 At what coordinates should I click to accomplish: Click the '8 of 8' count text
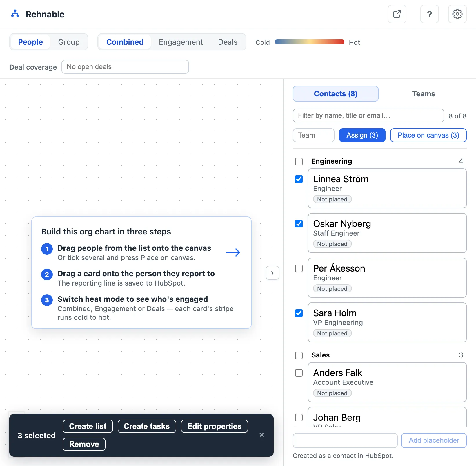click(x=457, y=116)
